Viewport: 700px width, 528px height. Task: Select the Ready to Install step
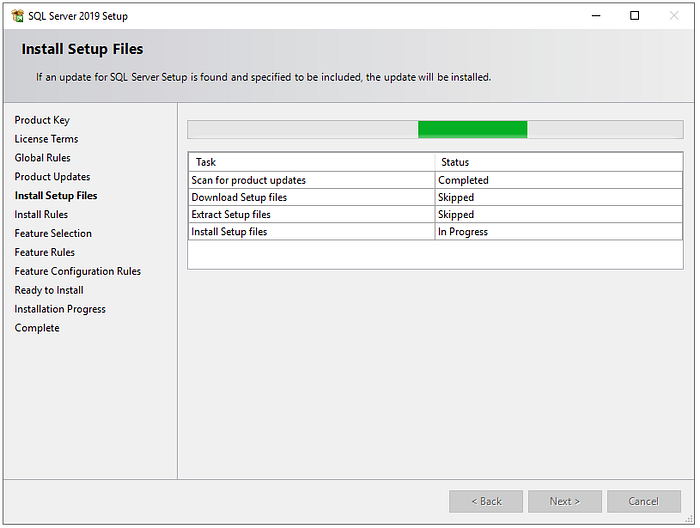tap(49, 291)
